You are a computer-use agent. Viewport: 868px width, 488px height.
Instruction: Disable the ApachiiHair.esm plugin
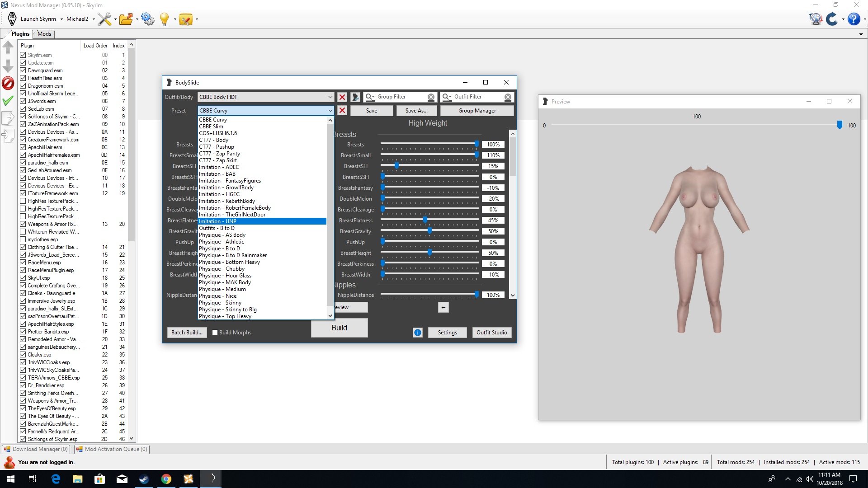pyautogui.click(x=23, y=147)
